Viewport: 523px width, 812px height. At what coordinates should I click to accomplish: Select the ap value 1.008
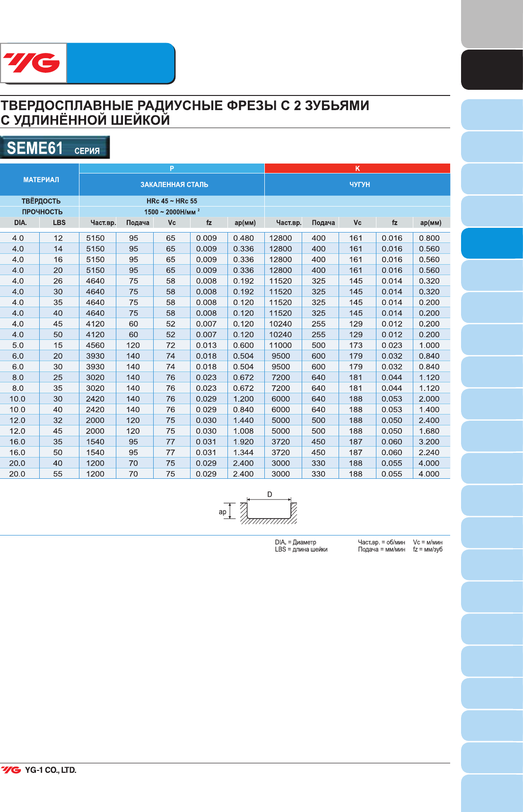[x=244, y=431]
